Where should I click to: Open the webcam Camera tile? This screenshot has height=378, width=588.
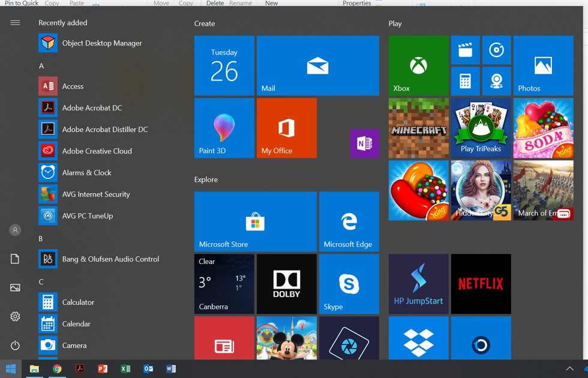pos(497,81)
